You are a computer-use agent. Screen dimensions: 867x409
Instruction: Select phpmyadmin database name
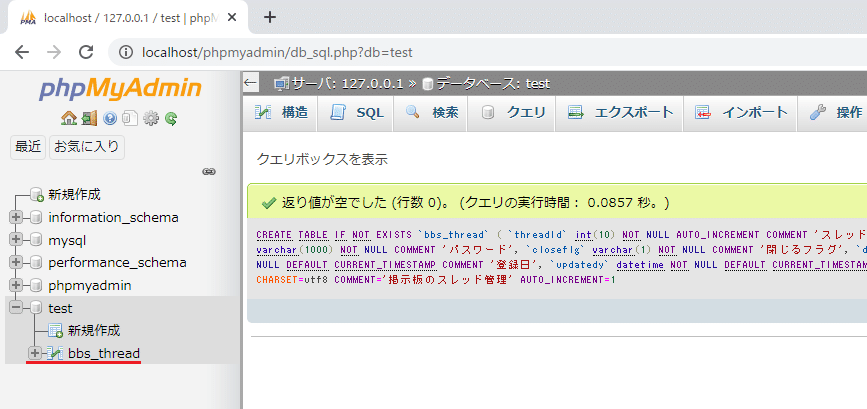pyautogui.click(x=90, y=286)
